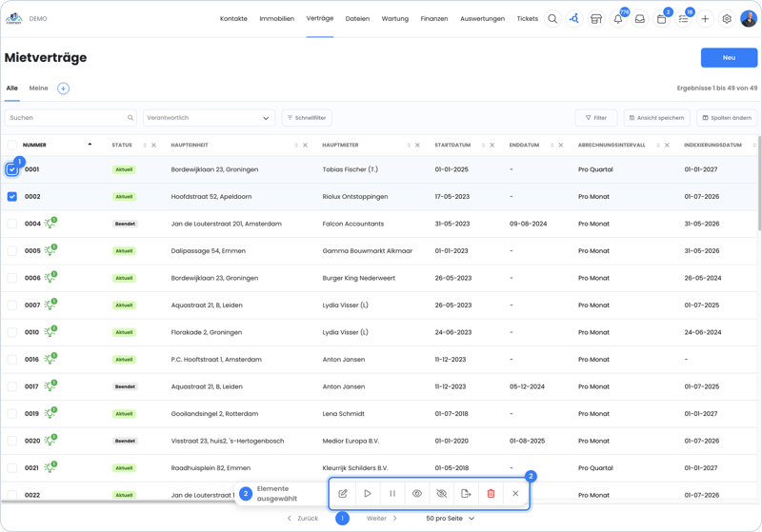Screen dimensions: 762x532
Task: Remove the Status column with its X
Action: [x=153, y=146]
